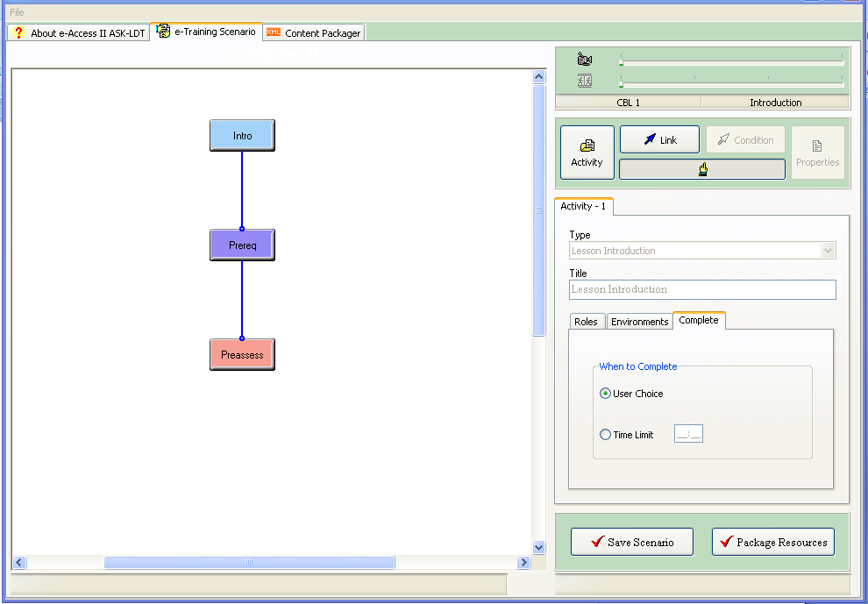The height and width of the screenshot is (604, 868).
Task: Click the top camera slider track
Action: point(731,62)
